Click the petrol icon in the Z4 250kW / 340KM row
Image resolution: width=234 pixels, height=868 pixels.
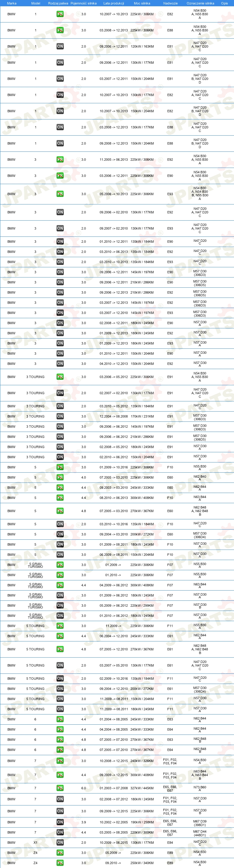(60, 863)
